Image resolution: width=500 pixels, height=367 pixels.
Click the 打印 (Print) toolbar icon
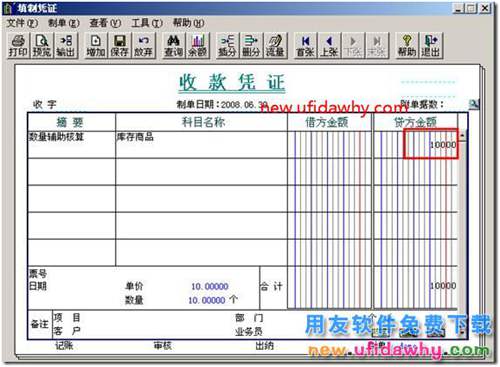point(18,46)
